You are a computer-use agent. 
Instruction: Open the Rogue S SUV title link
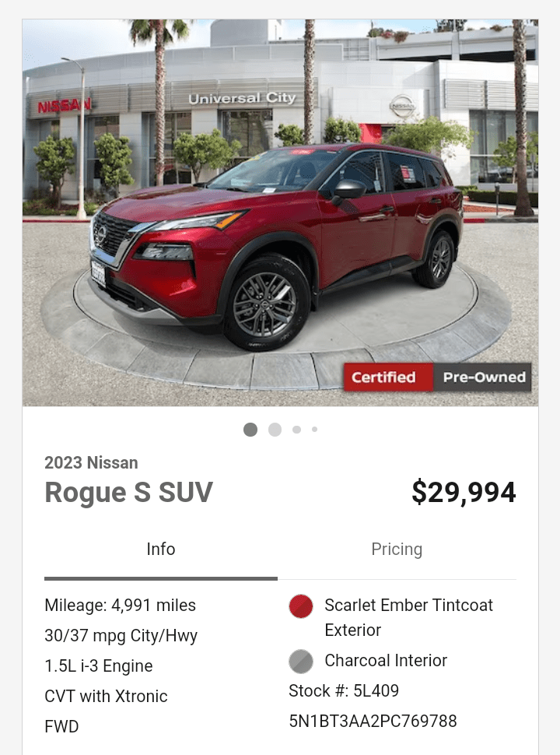point(128,492)
